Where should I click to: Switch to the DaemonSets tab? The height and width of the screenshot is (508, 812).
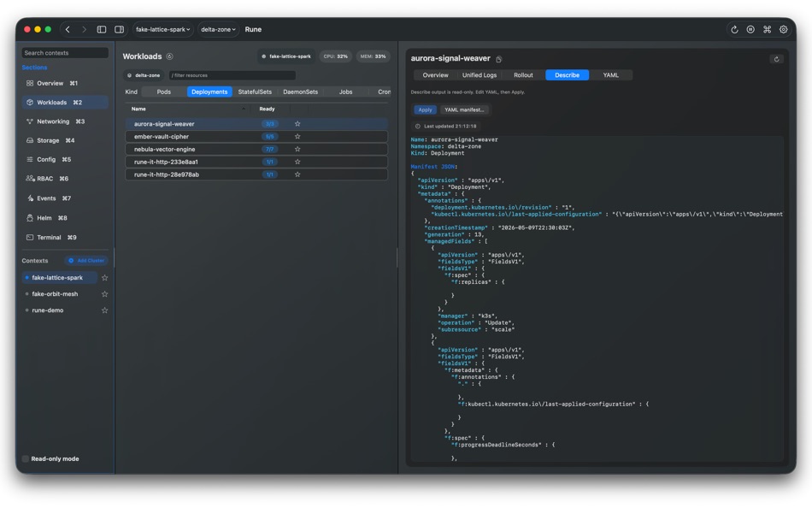click(300, 92)
